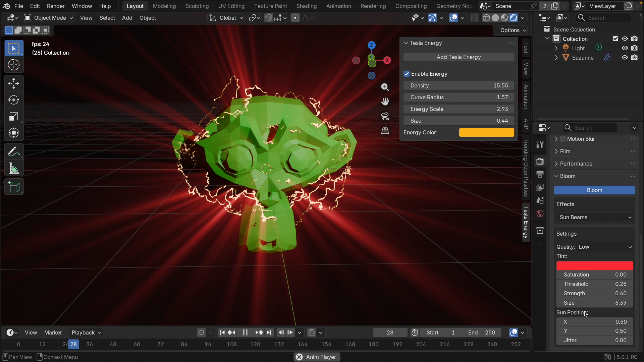
Task: Toggle camera view in viewport
Action: coord(385,116)
